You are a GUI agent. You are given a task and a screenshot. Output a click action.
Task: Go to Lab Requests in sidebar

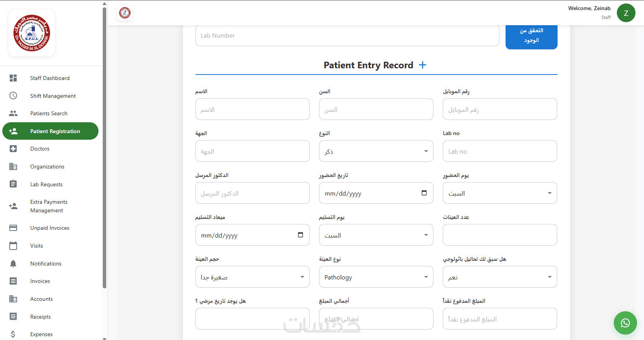pyautogui.click(x=47, y=184)
